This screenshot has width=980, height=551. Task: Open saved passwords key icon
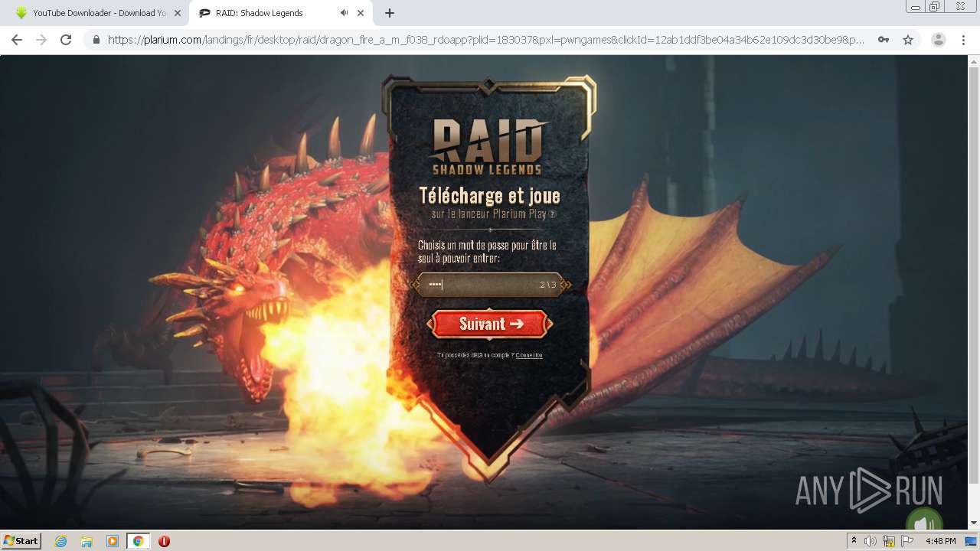pyautogui.click(x=884, y=40)
